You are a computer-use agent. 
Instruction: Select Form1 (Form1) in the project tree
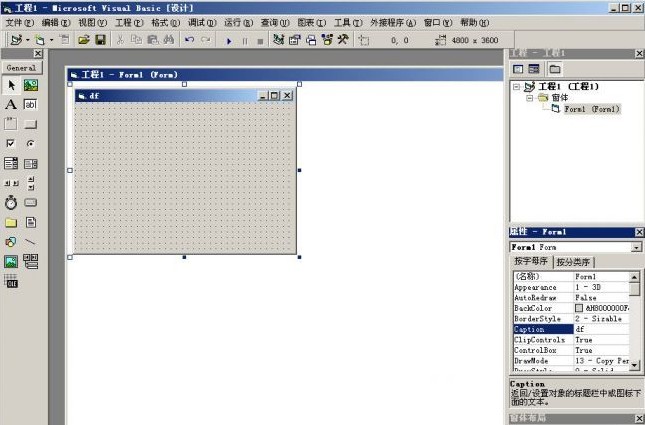pyautogui.click(x=592, y=109)
